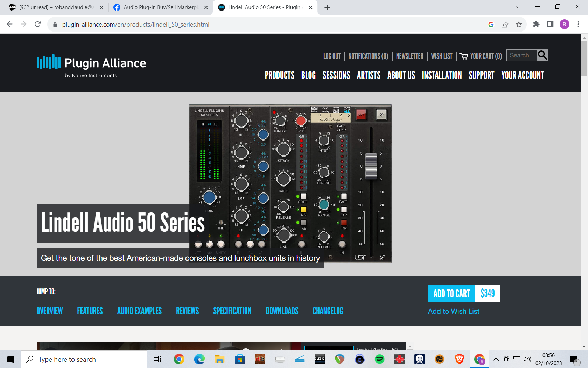The width and height of the screenshot is (588, 368).
Task: Focus the site Search input field
Action: pyautogui.click(x=521, y=55)
